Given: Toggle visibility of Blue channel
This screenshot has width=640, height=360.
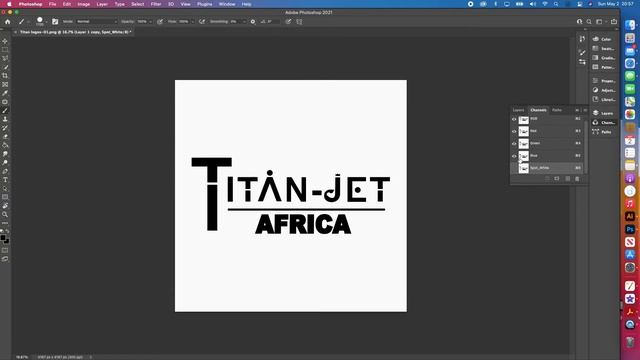Looking at the screenshot, I should (x=514, y=156).
